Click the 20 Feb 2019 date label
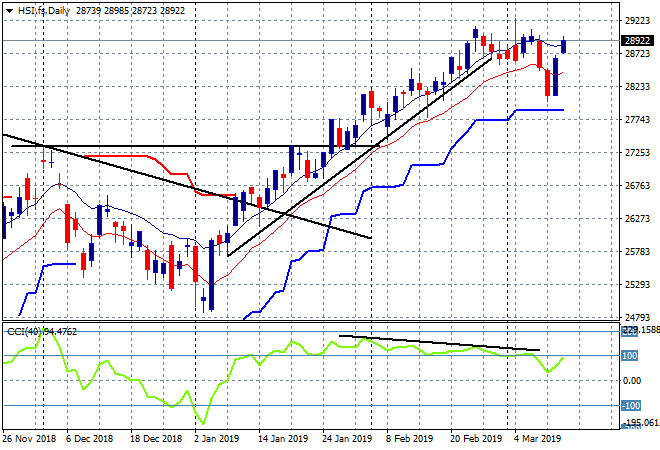 [476, 439]
